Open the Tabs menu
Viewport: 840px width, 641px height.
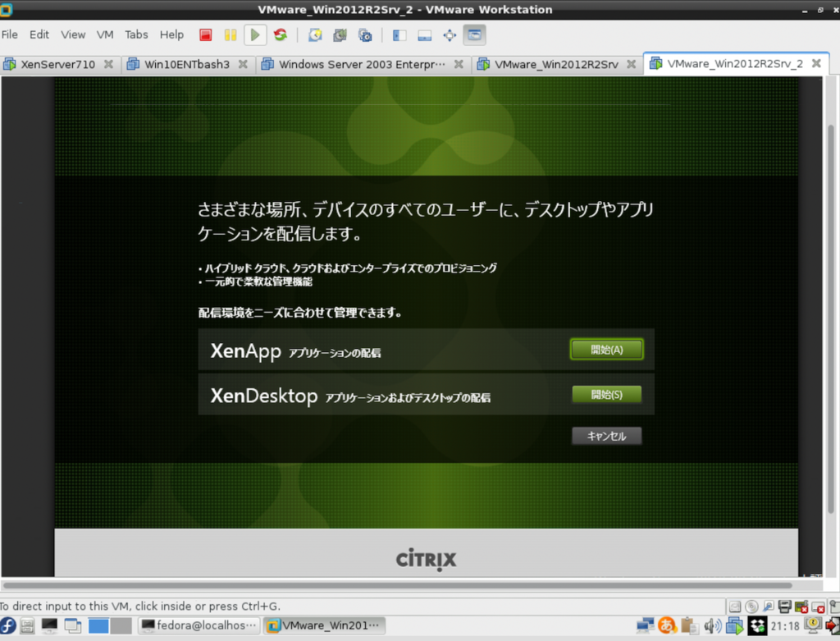pos(136,34)
